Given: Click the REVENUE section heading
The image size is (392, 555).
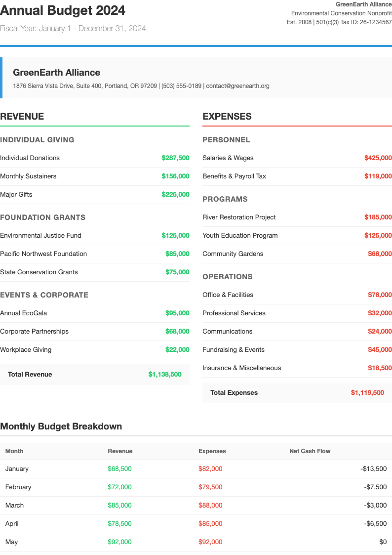Looking at the screenshot, I should (x=22, y=117).
